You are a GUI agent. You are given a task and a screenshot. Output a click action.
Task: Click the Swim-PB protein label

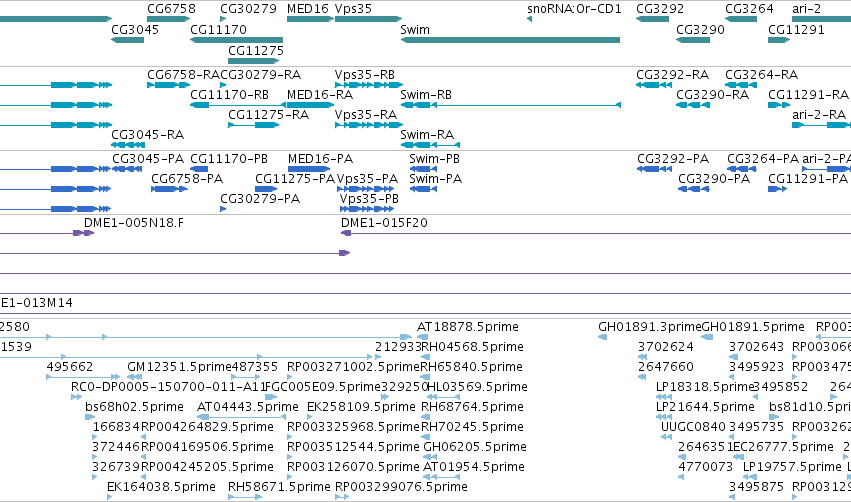point(435,158)
